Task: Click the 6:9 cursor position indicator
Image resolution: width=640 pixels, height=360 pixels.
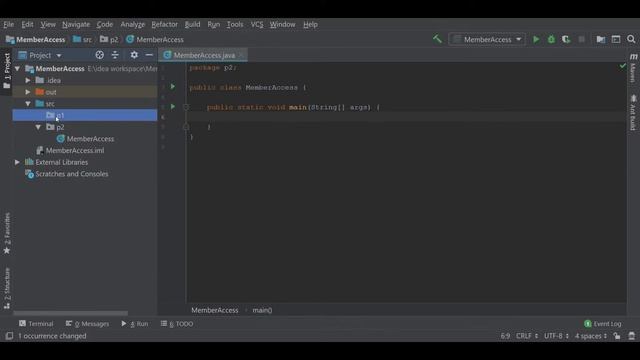Action: click(x=505, y=336)
